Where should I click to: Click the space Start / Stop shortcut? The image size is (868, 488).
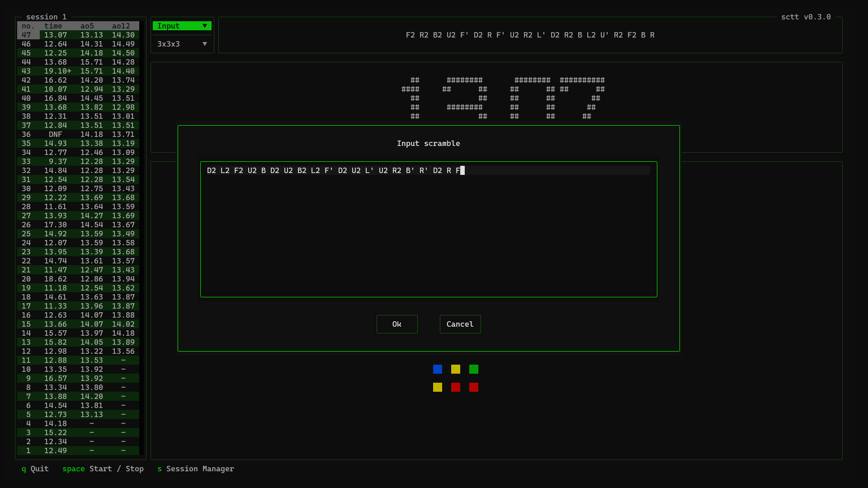(x=103, y=469)
